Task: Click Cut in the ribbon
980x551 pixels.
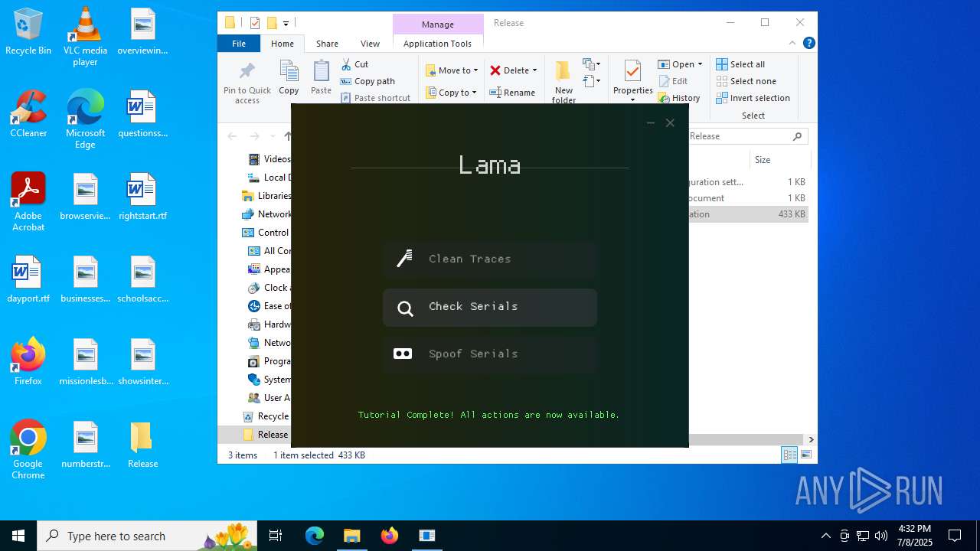Action: click(x=354, y=64)
